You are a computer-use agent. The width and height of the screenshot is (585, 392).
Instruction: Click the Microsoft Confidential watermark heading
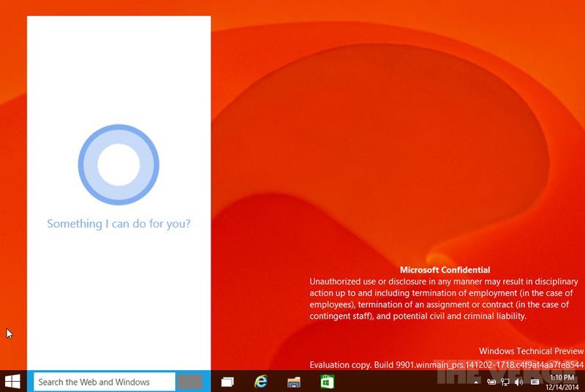pyautogui.click(x=445, y=270)
